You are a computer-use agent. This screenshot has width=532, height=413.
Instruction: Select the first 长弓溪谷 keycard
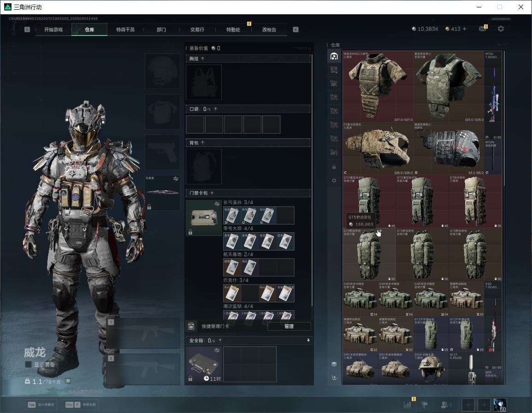click(x=232, y=215)
